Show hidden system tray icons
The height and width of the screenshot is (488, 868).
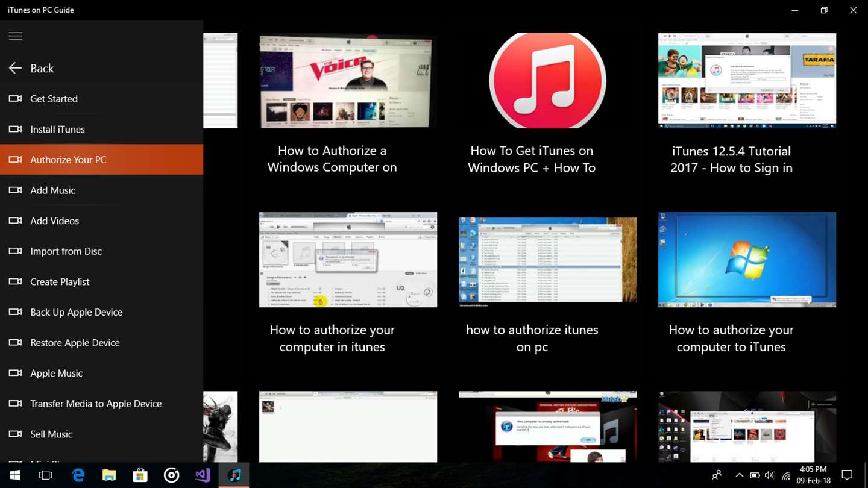(739, 475)
